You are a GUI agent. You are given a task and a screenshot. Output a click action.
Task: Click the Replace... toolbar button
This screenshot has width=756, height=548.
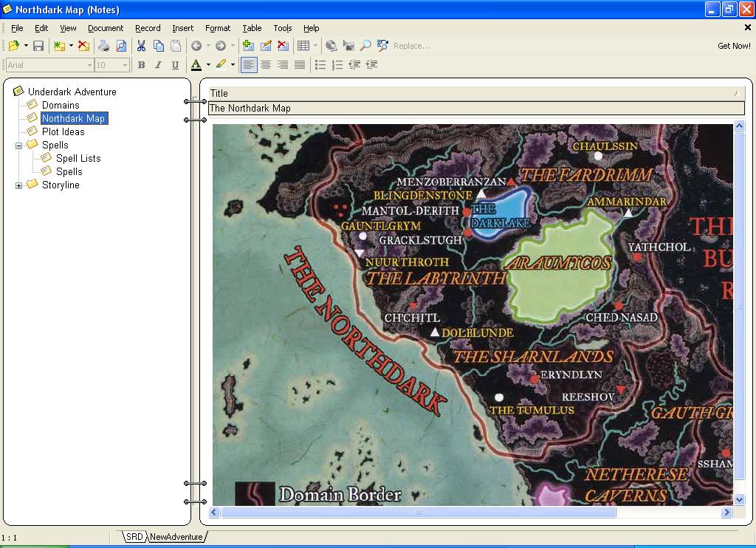[x=412, y=46]
